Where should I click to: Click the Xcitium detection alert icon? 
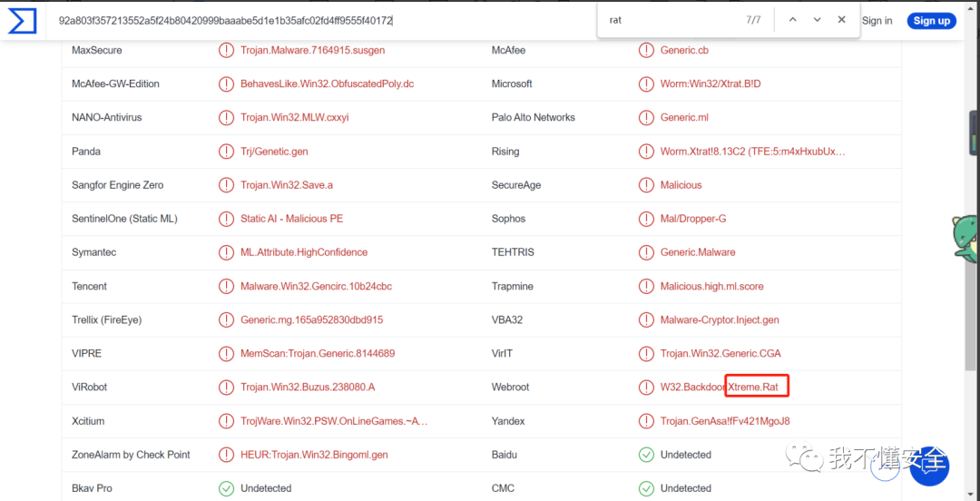pos(226,421)
